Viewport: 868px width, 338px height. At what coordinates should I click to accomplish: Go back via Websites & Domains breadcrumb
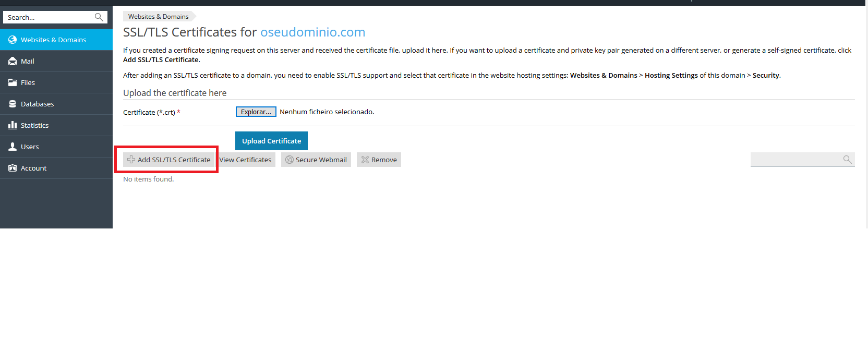click(159, 17)
